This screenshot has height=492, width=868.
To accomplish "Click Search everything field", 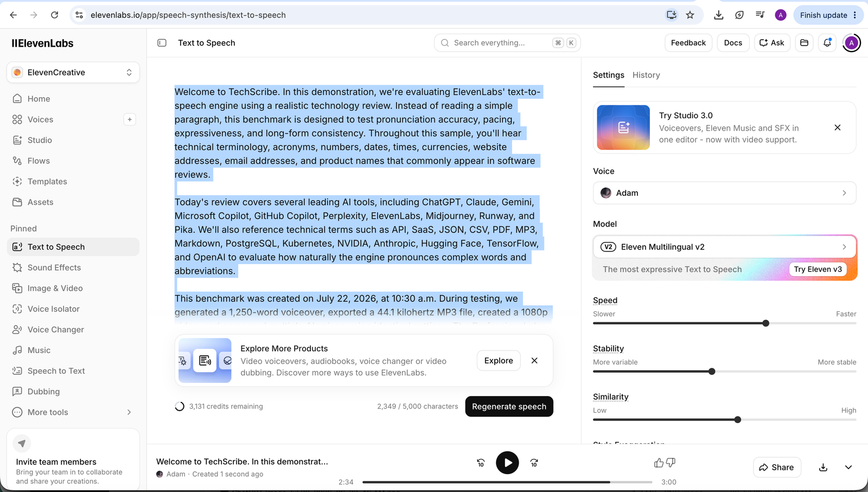I will [x=507, y=43].
